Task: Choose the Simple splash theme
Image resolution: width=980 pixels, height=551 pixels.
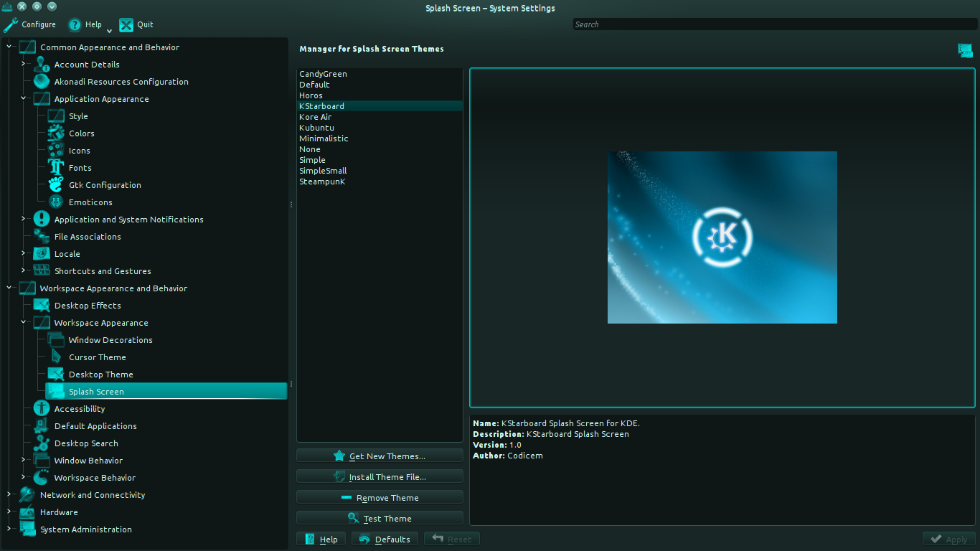Action: pos(380,160)
